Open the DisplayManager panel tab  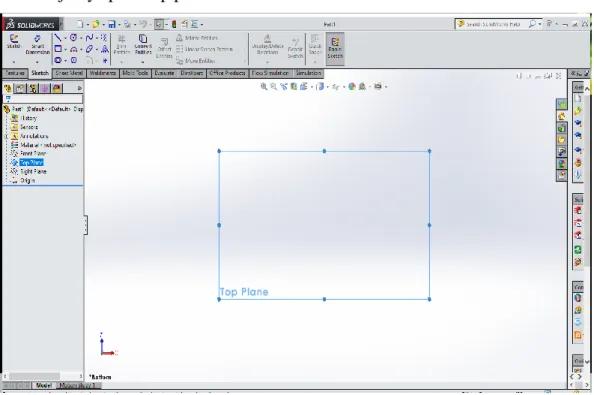tap(57, 89)
